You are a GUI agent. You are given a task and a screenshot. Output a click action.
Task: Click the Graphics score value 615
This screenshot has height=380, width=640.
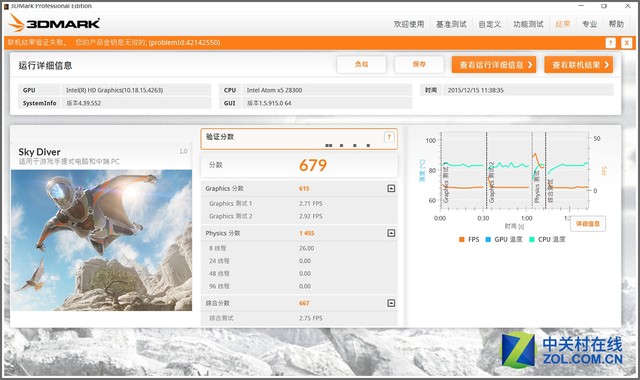pos(304,189)
